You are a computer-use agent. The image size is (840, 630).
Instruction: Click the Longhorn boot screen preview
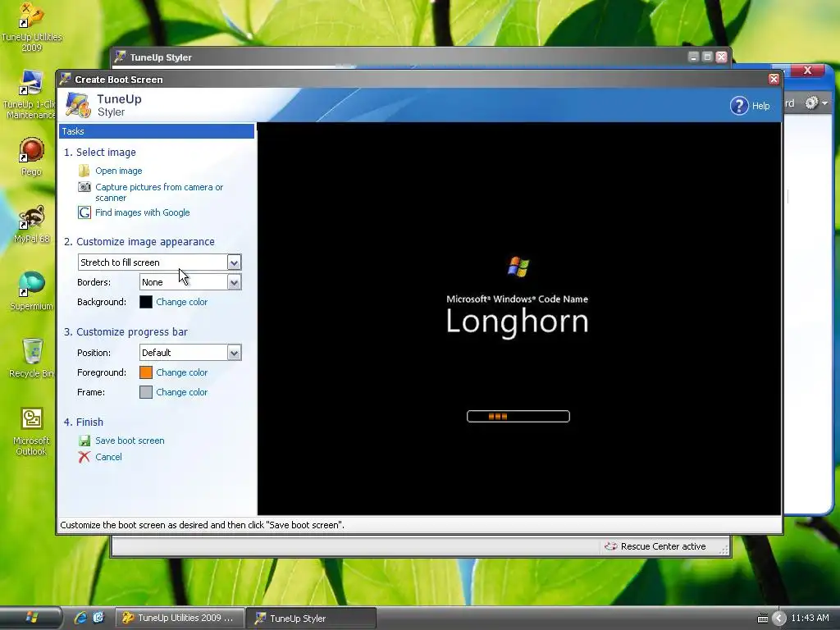tap(518, 319)
